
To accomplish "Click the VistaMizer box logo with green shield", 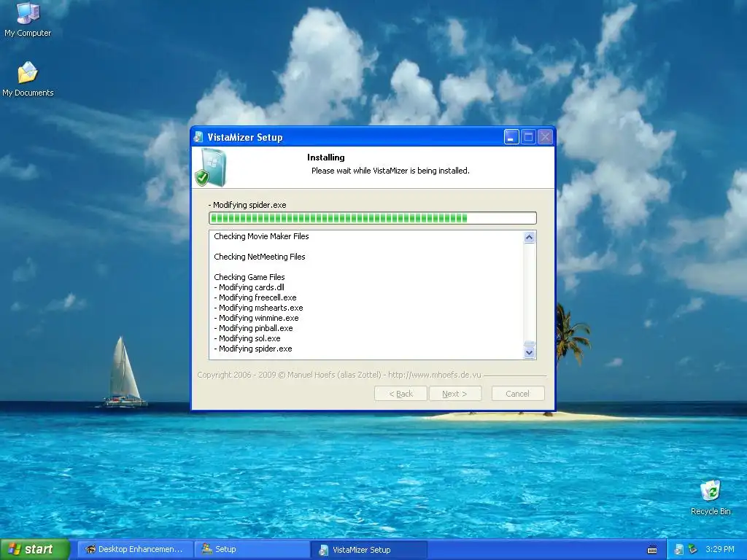I will tap(211, 167).
